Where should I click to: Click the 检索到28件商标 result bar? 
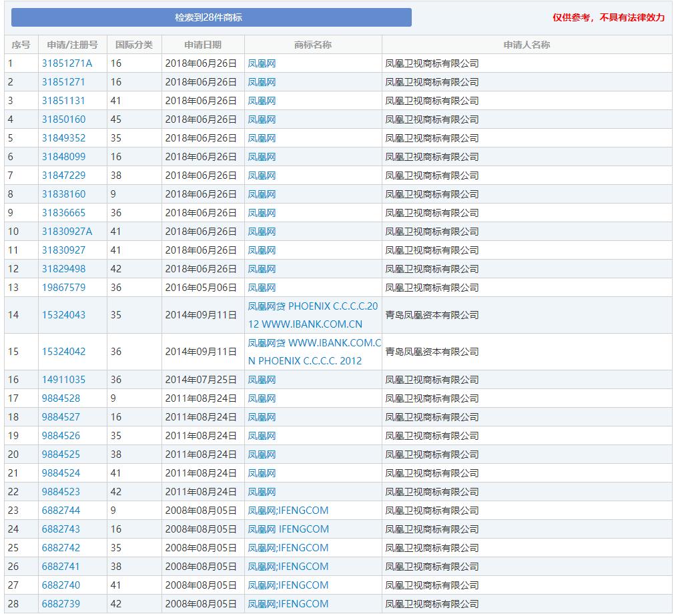point(212,17)
